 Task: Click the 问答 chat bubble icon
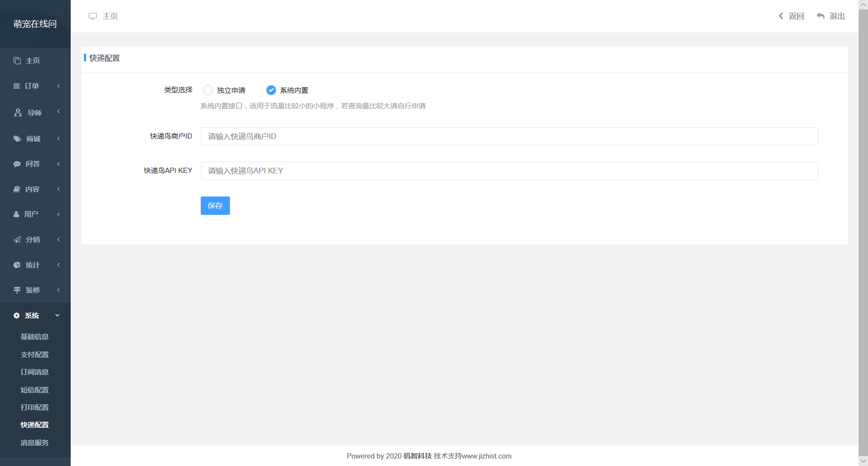17,164
